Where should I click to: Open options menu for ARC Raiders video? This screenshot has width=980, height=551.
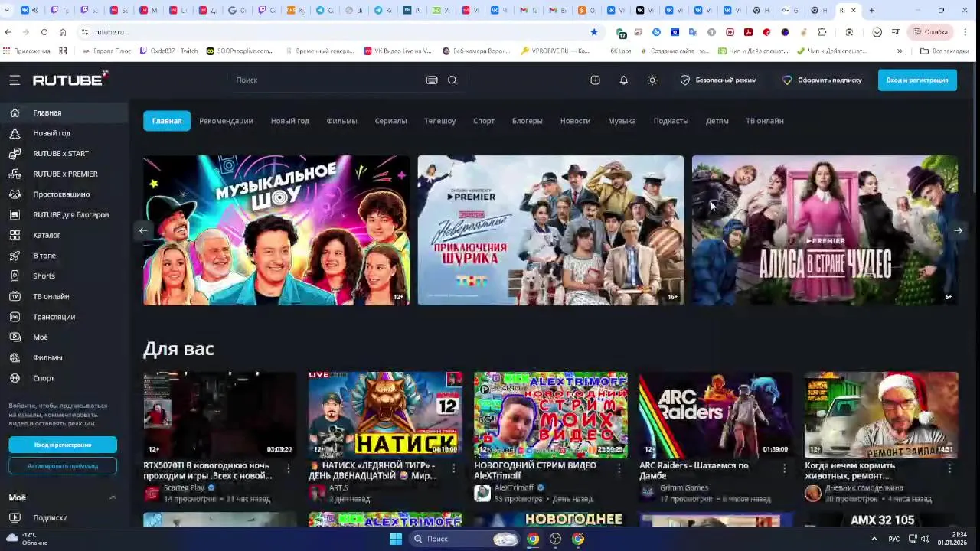(784, 468)
